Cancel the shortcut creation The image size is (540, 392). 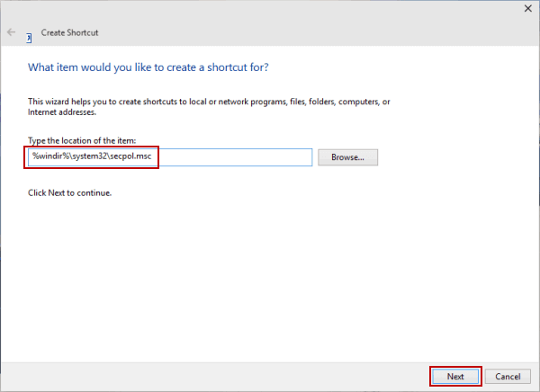(x=508, y=376)
